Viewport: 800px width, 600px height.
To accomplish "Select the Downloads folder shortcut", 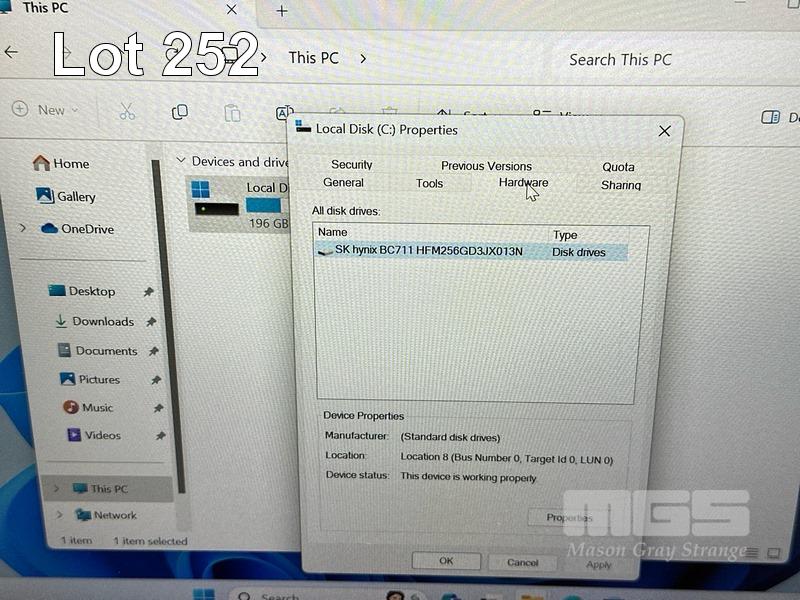I will [x=102, y=321].
